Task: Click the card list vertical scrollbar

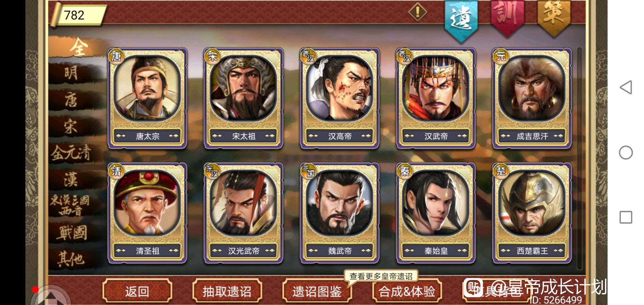Action: point(579,158)
